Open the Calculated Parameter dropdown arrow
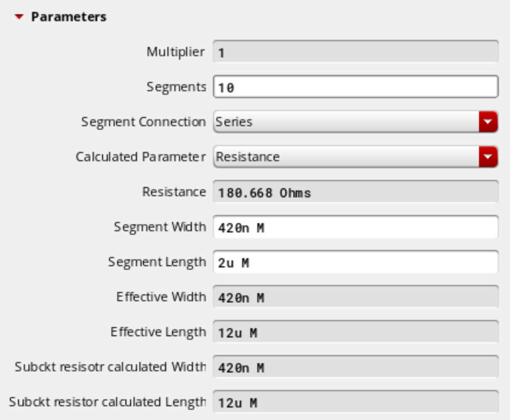Image resolution: width=510 pixels, height=420 pixels. pos(488,157)
